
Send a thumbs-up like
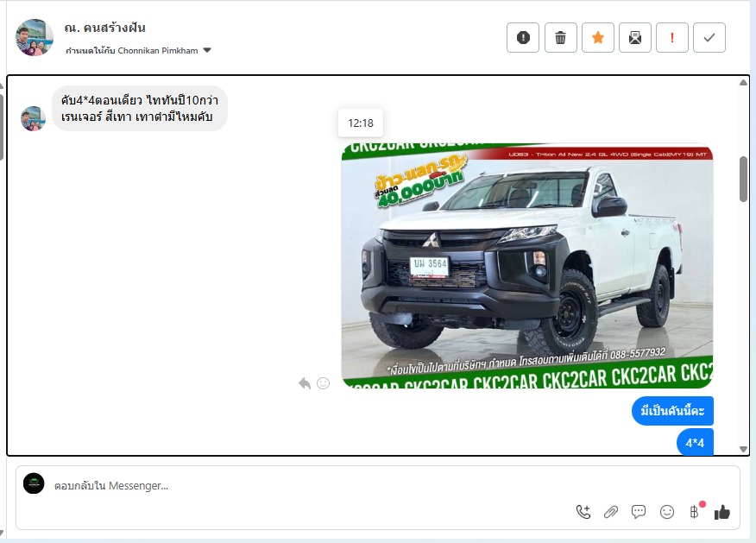click(x=721, y=512)
